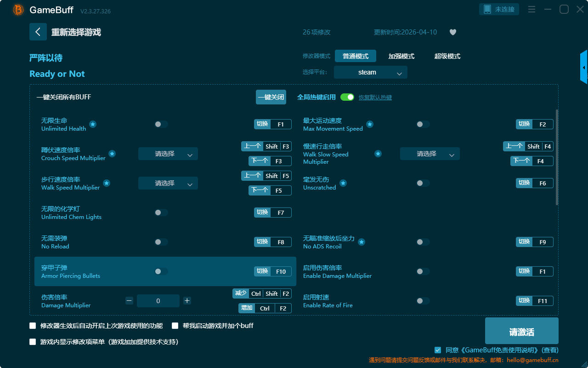Click the phone connection status icon
588x368 pixels.
[487, 9]
